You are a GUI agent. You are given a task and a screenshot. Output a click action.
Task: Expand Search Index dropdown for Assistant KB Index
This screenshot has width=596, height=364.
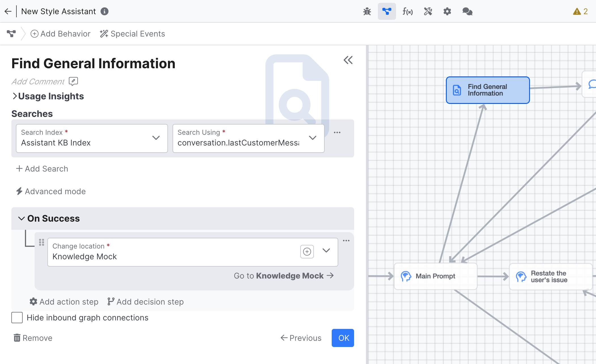pyautogui.click(x=156, y=137)
